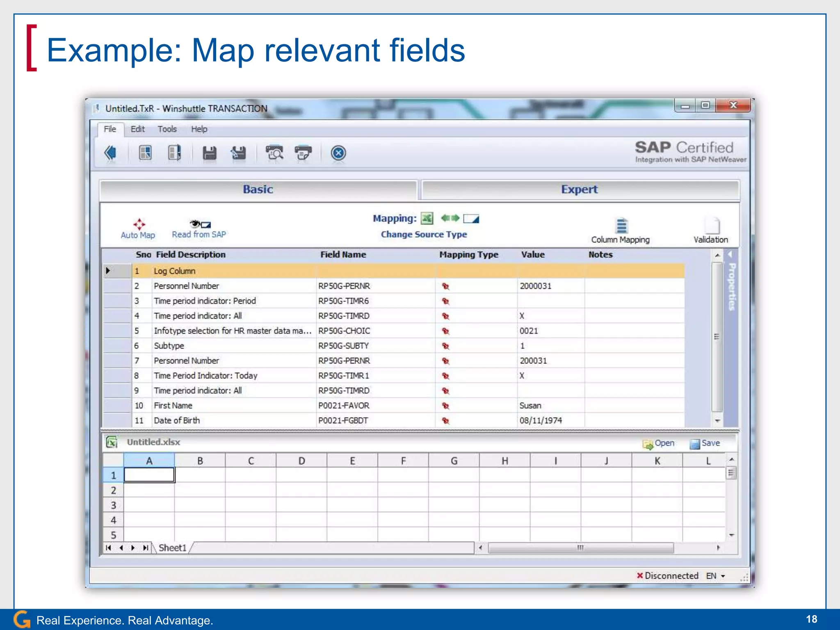The height and width of the screenshot is (630, 840).
Task: Click the Excel mapping source icon
Action: coord(427,218)
